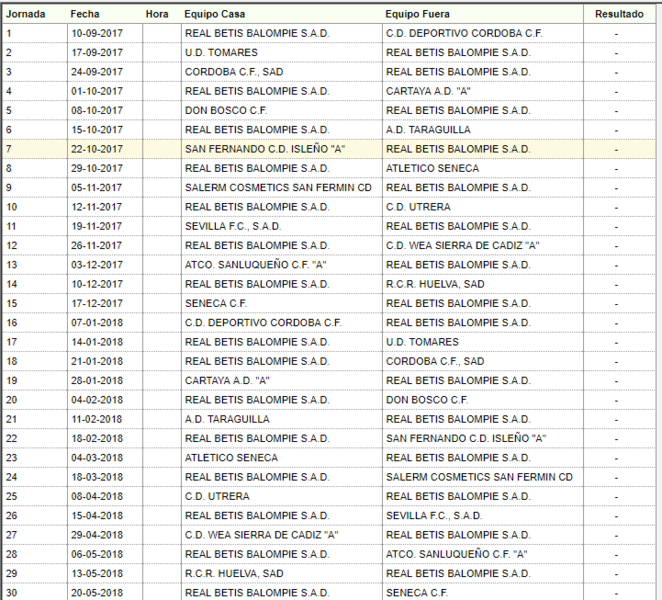This screenshot has width=662, height=600.
Task: Select the date 10-09-2017
Action: [x=97, y=33]
